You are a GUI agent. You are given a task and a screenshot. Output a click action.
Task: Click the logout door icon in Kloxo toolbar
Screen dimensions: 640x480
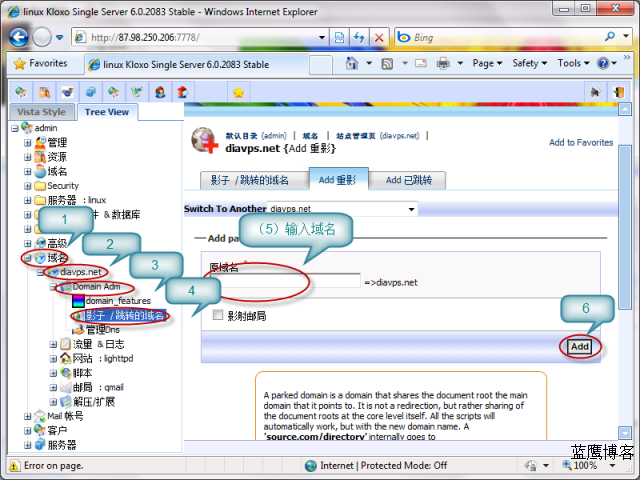click(x=619, y=92)
